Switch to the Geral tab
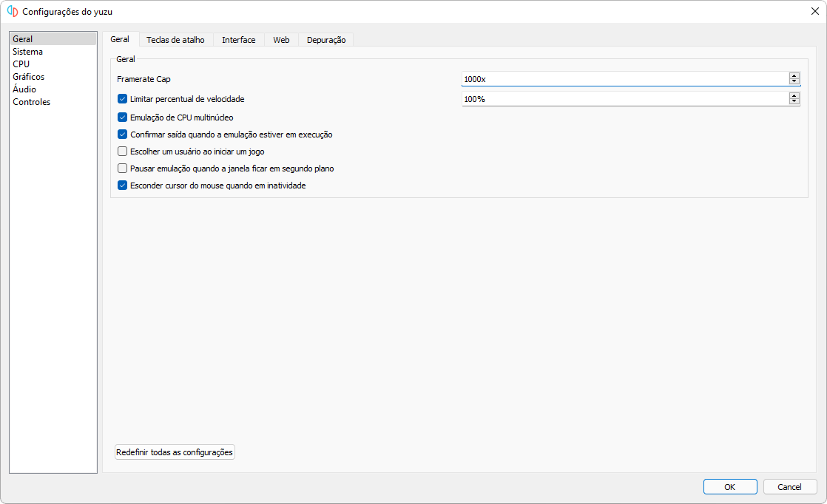Viewport: 827px width, 504px height. click(x=120, y=39)
